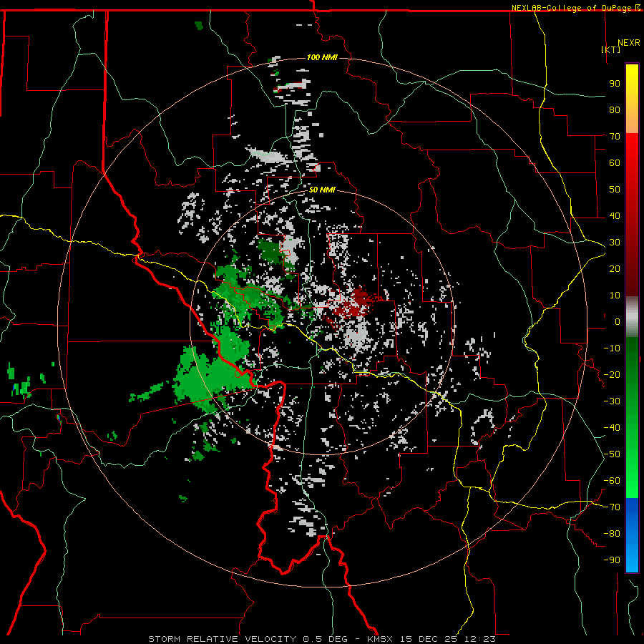Viewport: 644px width, 644px height.
Task: Click the [KT] units label
Action: tap(611, 49)
